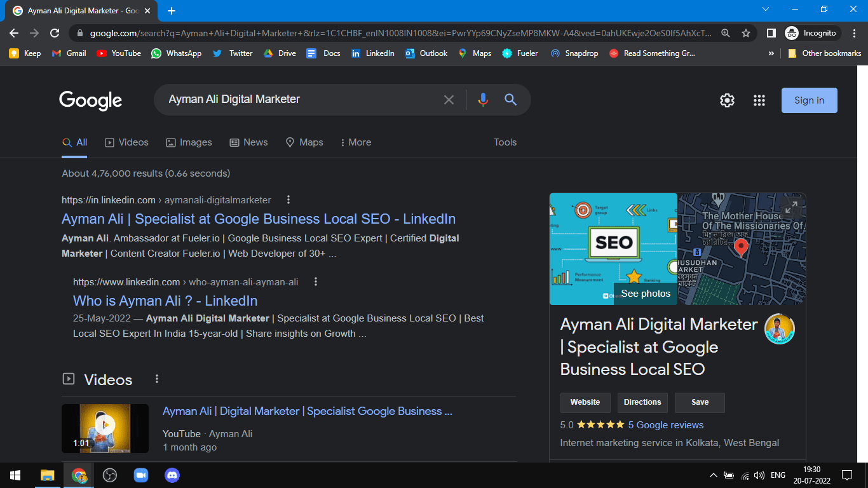This screenshot has height=488, width=868.
Task: Open Google settings gear icon
Action: point(727,100)
